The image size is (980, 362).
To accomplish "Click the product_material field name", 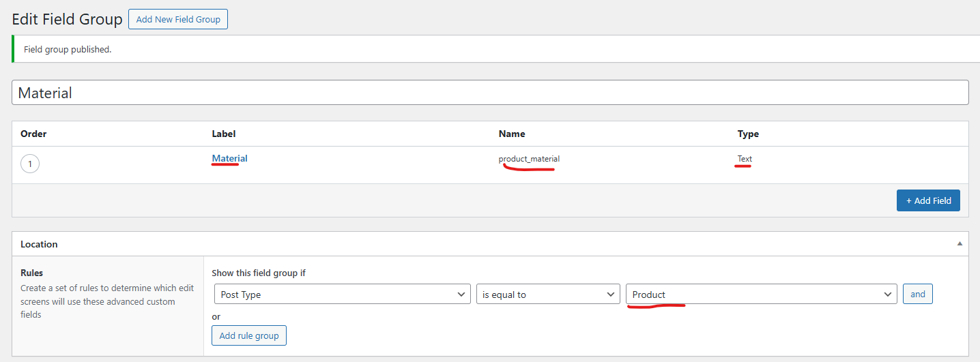I will tap(529, 159).
